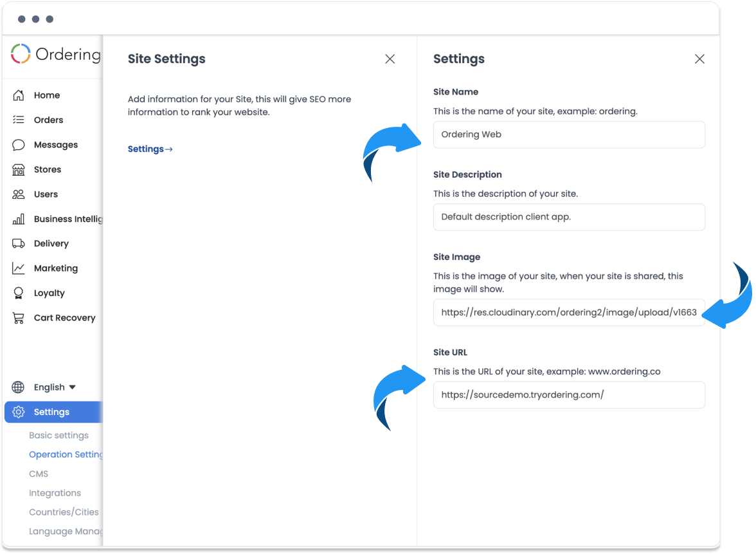Focus the Site Image URL field
This screenshot has width=756, height=554.
(569, 313)
